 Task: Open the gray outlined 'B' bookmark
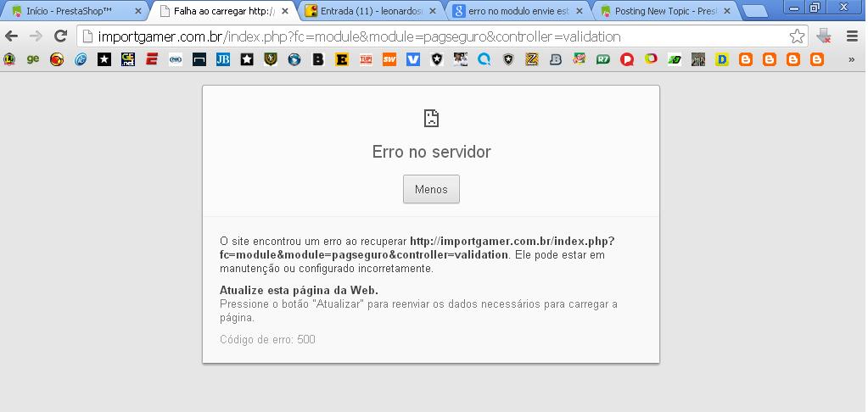(x=556, y=59)
